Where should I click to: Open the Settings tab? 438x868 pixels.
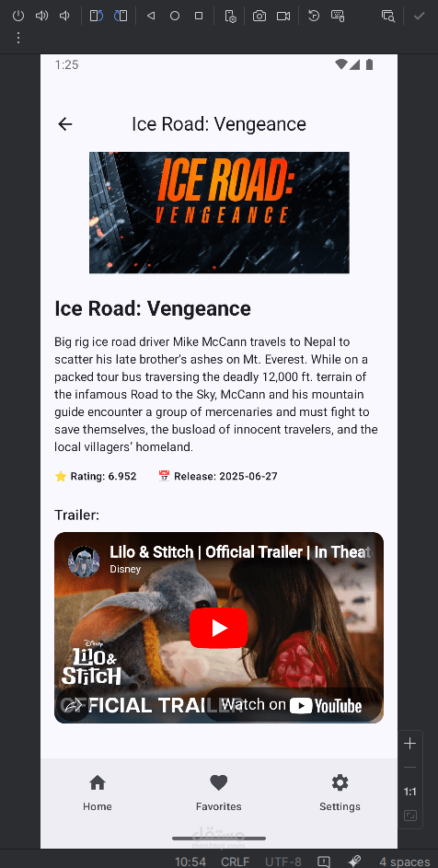click(x=340, y=793)
